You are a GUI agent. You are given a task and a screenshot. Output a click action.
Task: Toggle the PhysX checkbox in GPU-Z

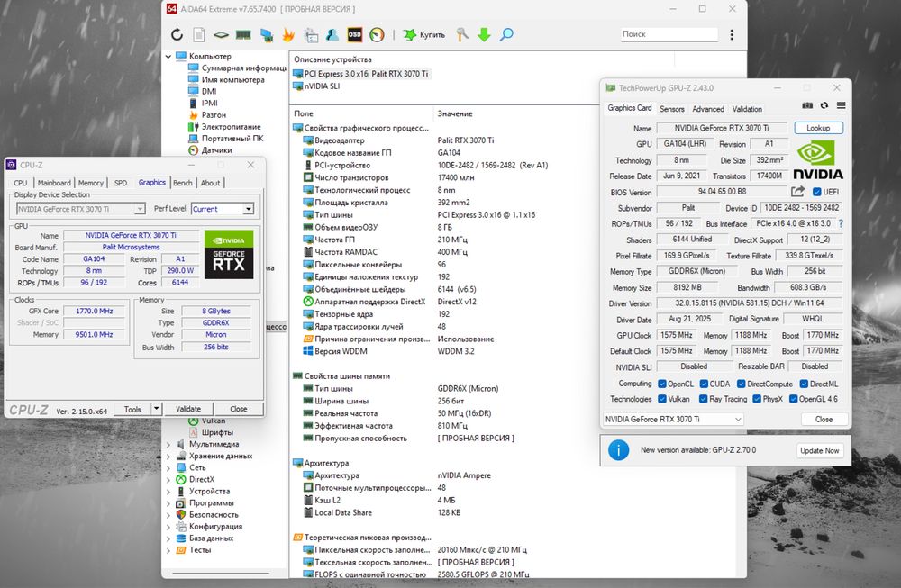[x=757, y=399]
